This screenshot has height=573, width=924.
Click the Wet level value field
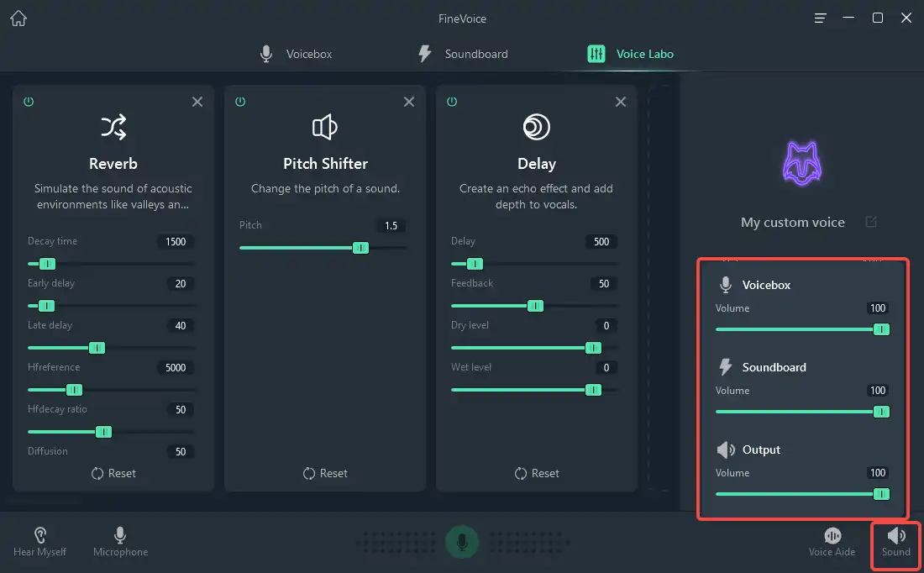pos(606,367)
